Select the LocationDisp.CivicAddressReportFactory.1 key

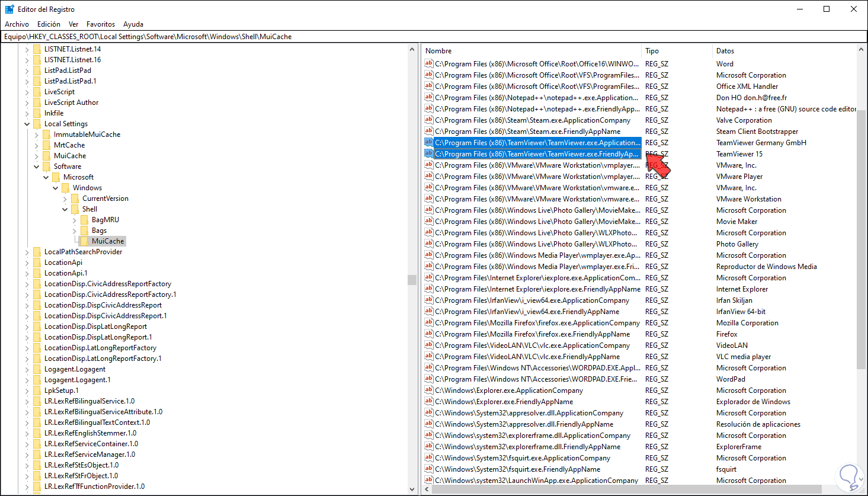click(x=110, y=295)
